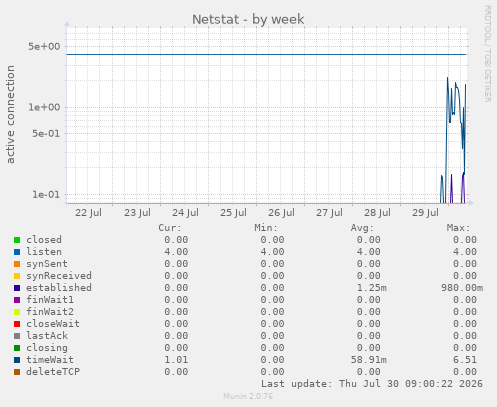Viewport: 497px width, 407px height.
Task: Click the established Max value 980.00m
Action: click(x=462, y=288)
